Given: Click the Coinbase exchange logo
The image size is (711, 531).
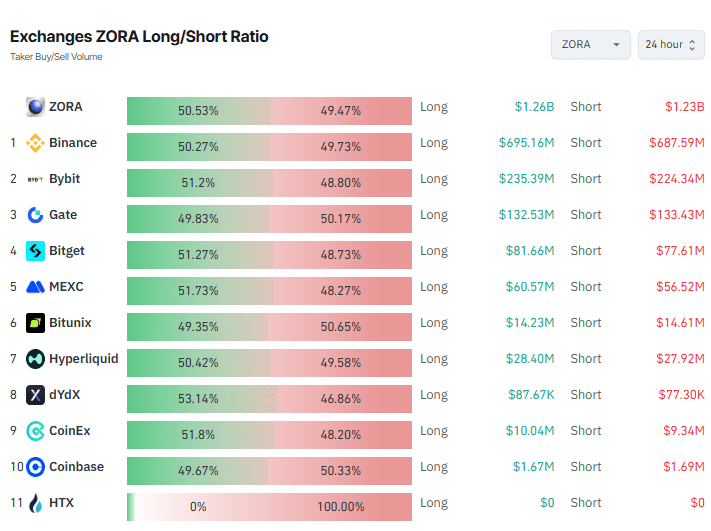Looking at the screenshot, I should coord(35,467).
